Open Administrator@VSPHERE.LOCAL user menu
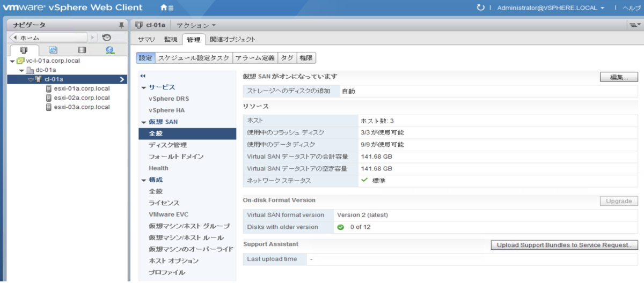The width and height of the screenshot is (644, 283). tap(551, 8)
